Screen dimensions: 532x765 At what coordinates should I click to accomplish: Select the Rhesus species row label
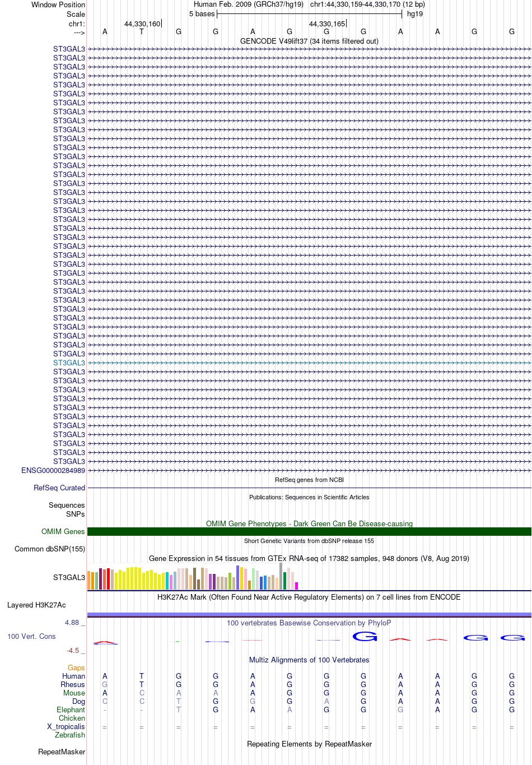73,684
